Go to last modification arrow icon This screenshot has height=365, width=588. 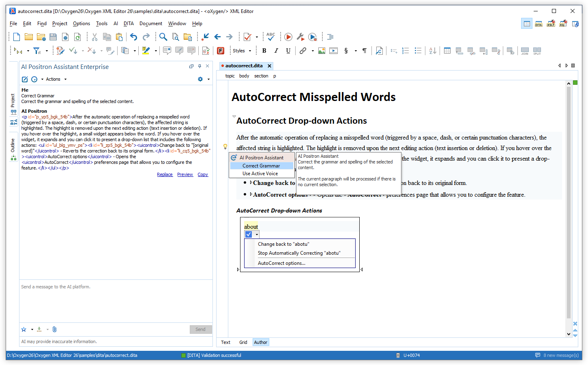[x=206, y=37]
